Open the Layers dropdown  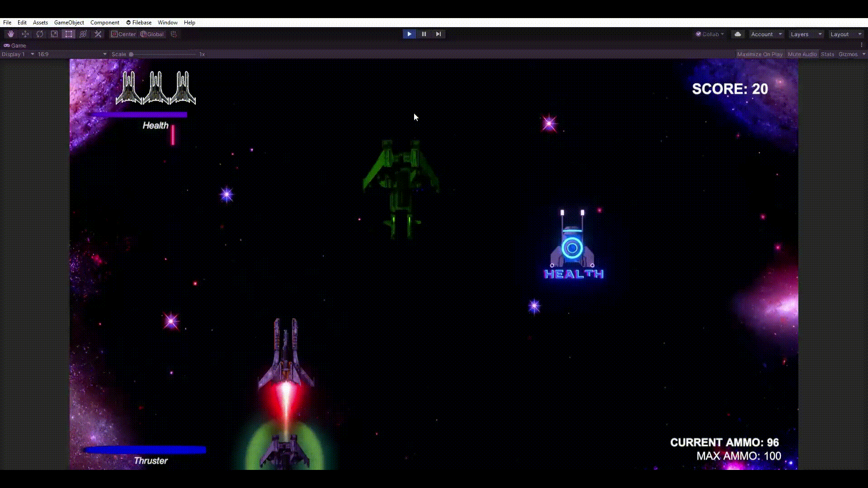(x=806, y=34)
